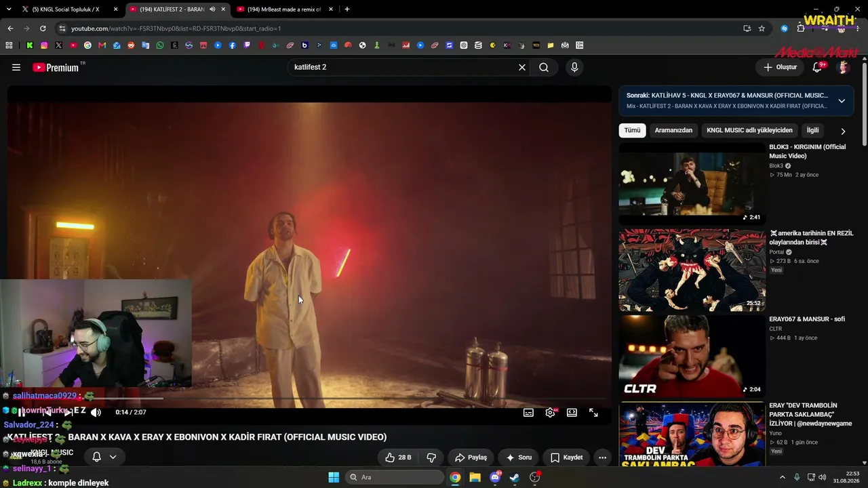Dislike the video with the thumbs-down
The height and width of the screenshot is (488, 868).
click(431, 457)
